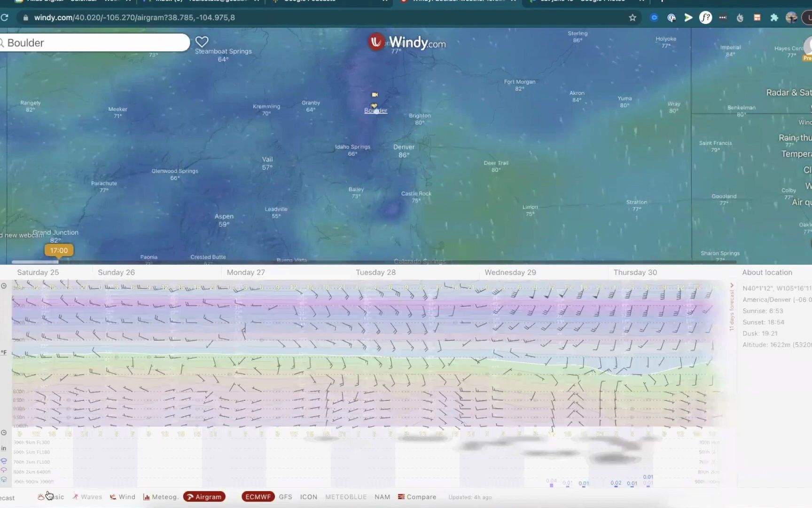Switch to the Waves forecast view

point(87,497)
